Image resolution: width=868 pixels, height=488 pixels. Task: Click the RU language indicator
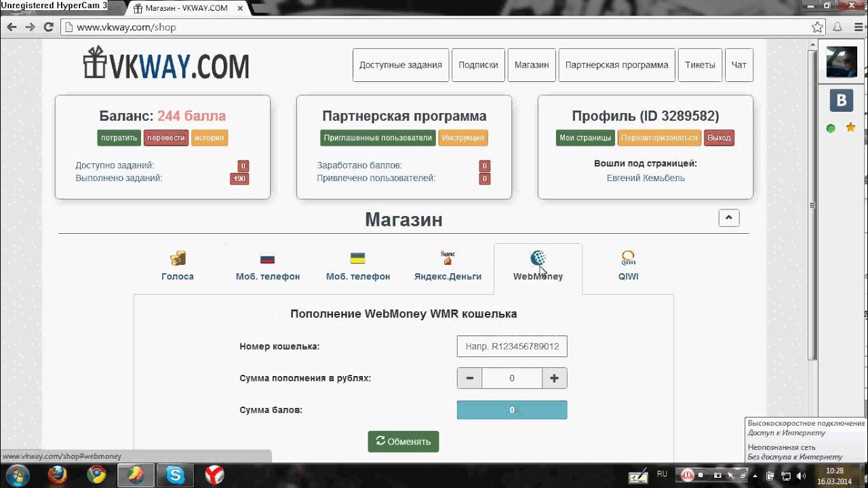(662, 474)
